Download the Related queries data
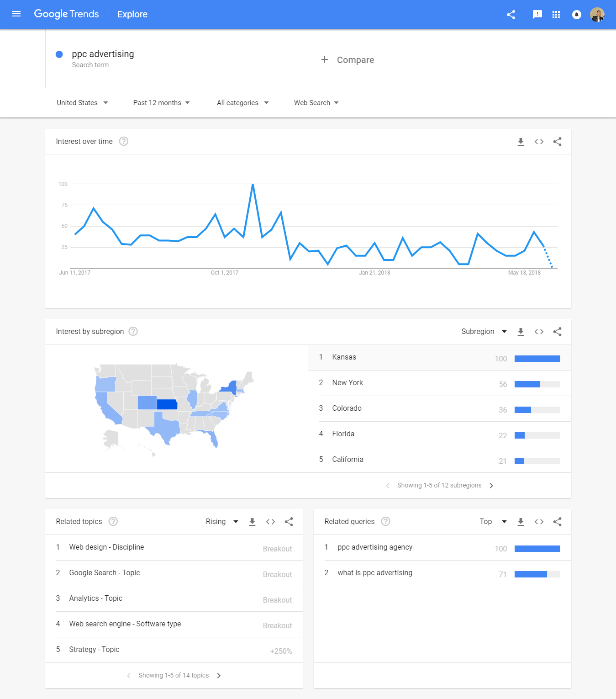The image size is (616, 699). point(521,522)
